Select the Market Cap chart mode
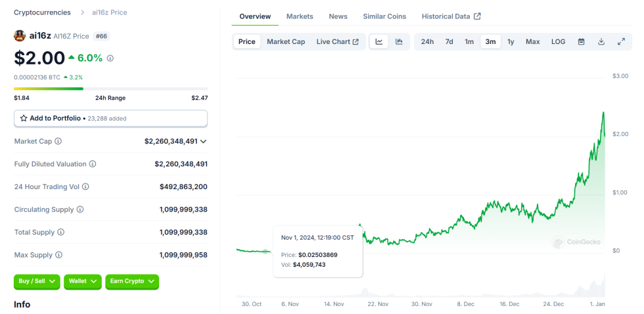This screenshot has height=314, width=644. click(286, 41)
